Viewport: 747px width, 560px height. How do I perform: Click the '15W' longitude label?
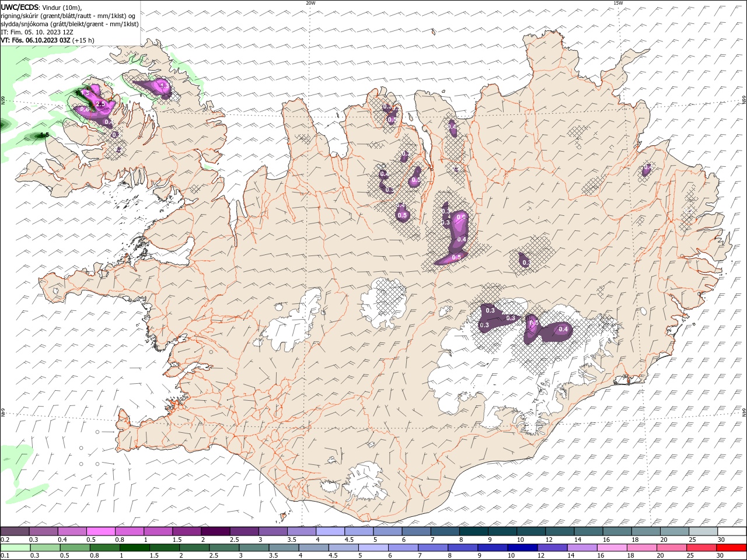point(617,3)
